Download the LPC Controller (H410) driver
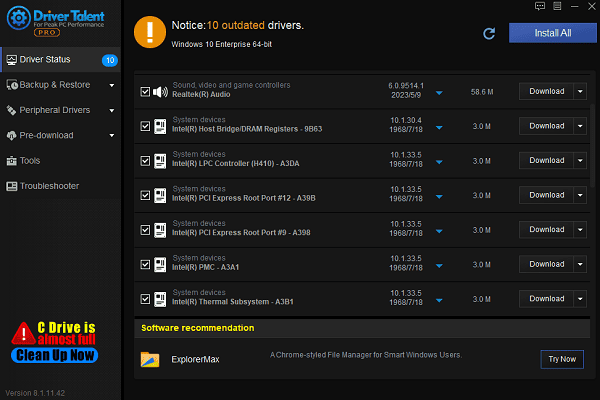This screenshot has width=600, height=400. [546, 160]
